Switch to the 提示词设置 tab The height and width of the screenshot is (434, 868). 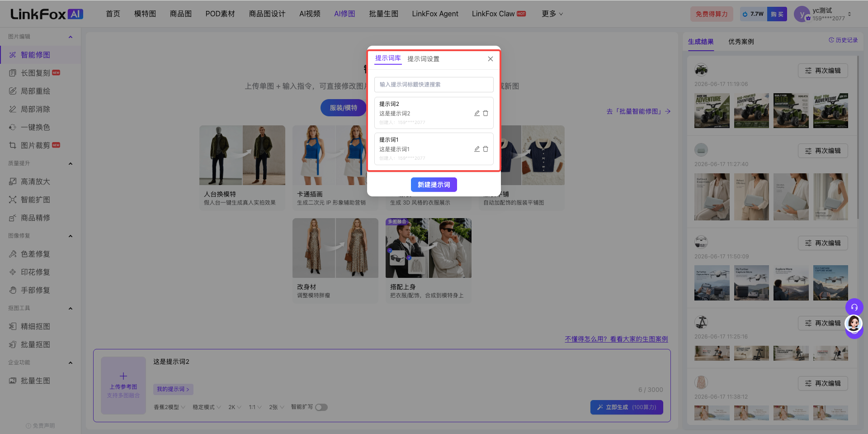(x=423, y=59)
